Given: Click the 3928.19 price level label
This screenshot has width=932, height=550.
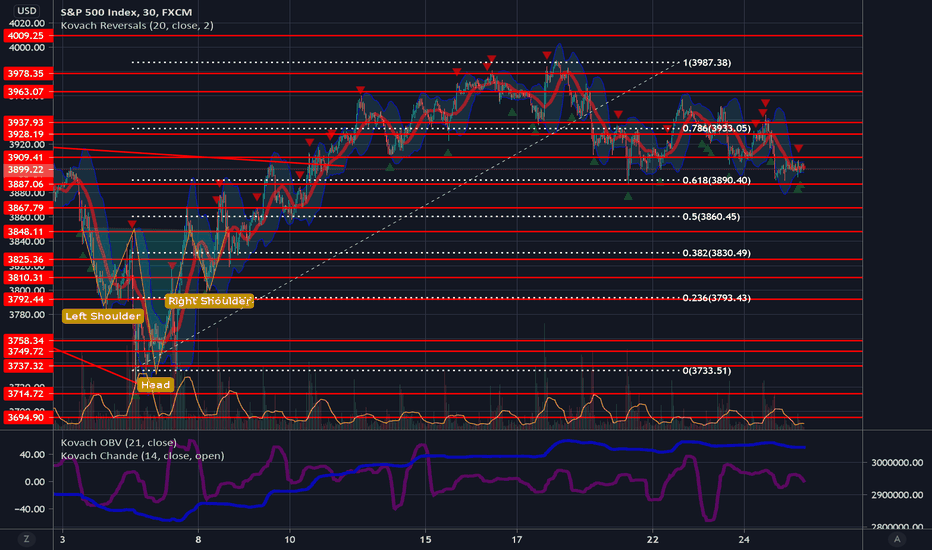Looking at the screenshot, I should click(x=28, y=134).
